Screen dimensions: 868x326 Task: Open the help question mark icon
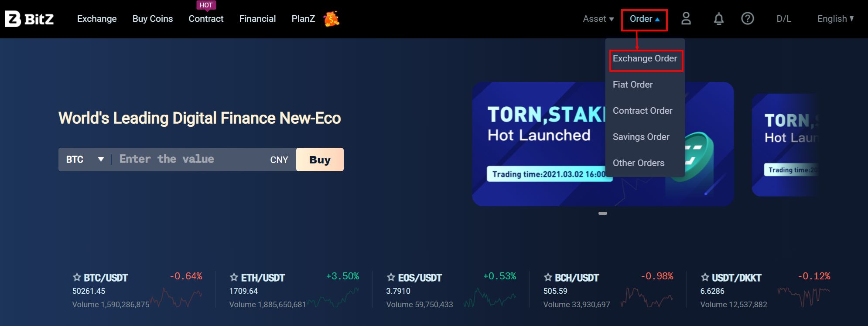[748, 18]
